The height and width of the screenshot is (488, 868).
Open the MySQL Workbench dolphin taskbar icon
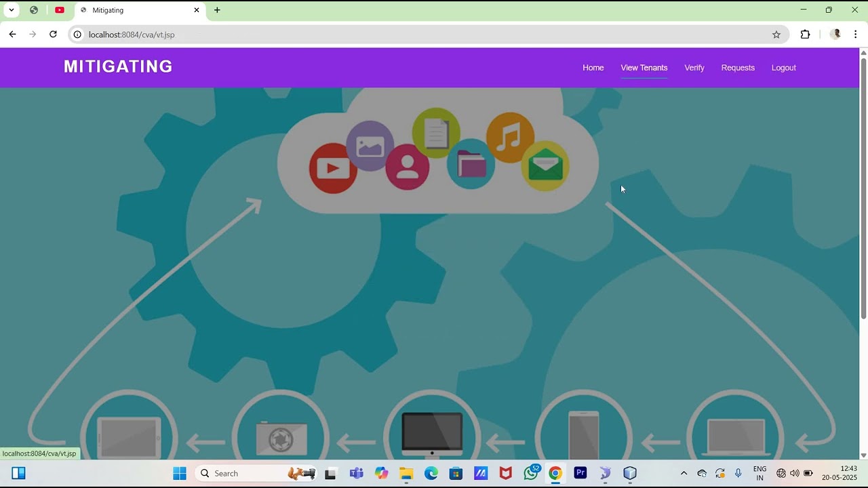606,473
